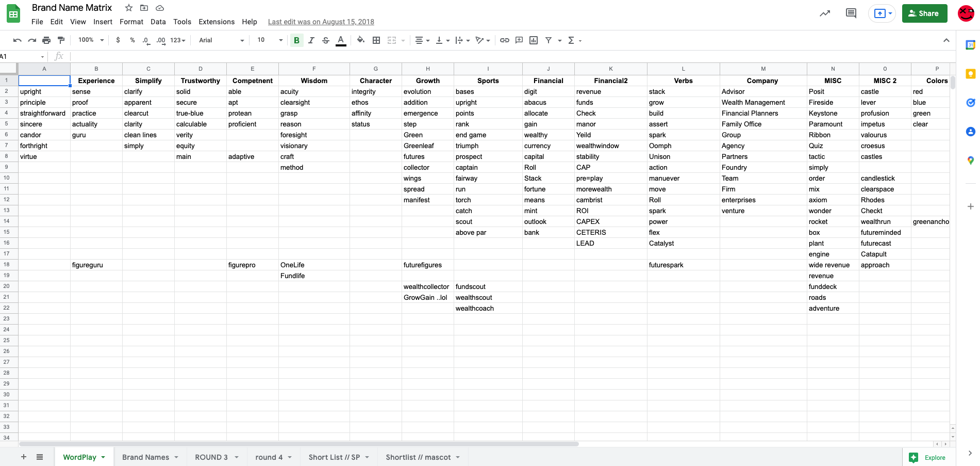This screenshot has height=466, width=980.
Task: Toggle strikethrough formatting
Action: coord(326,40)
